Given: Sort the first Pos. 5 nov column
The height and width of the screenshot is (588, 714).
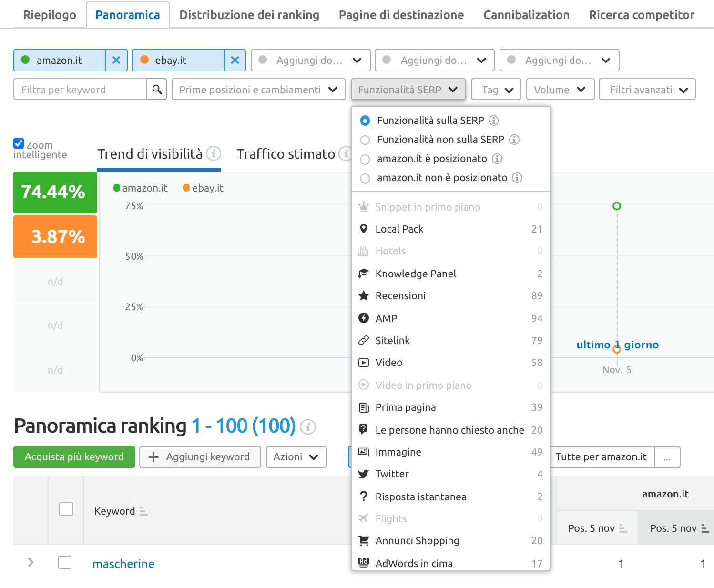Looking at the screenshot, I should point(623,528).
